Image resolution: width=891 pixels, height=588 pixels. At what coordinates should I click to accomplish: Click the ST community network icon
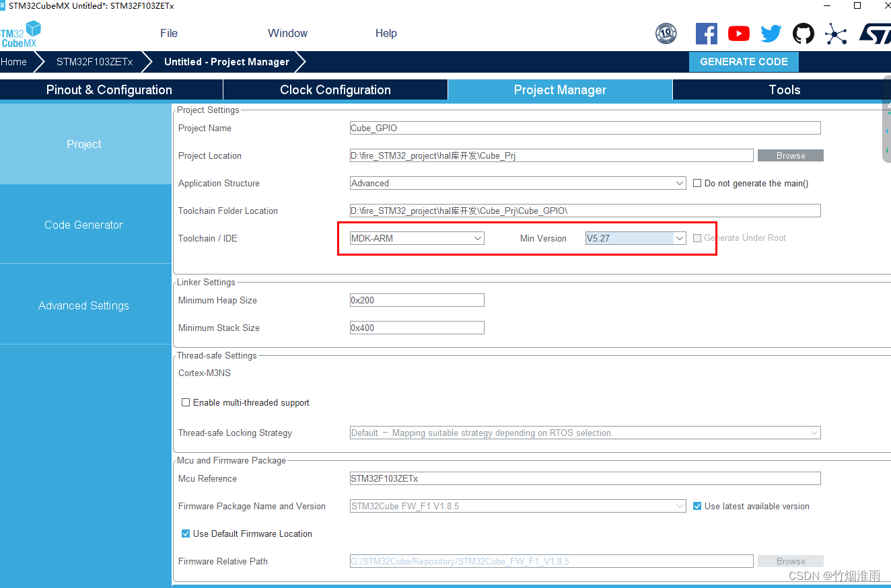[x=836, y=34]
